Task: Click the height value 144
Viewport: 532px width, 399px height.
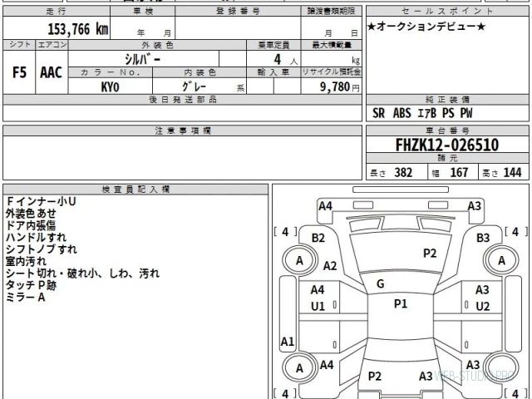Action: click(512, 172)
